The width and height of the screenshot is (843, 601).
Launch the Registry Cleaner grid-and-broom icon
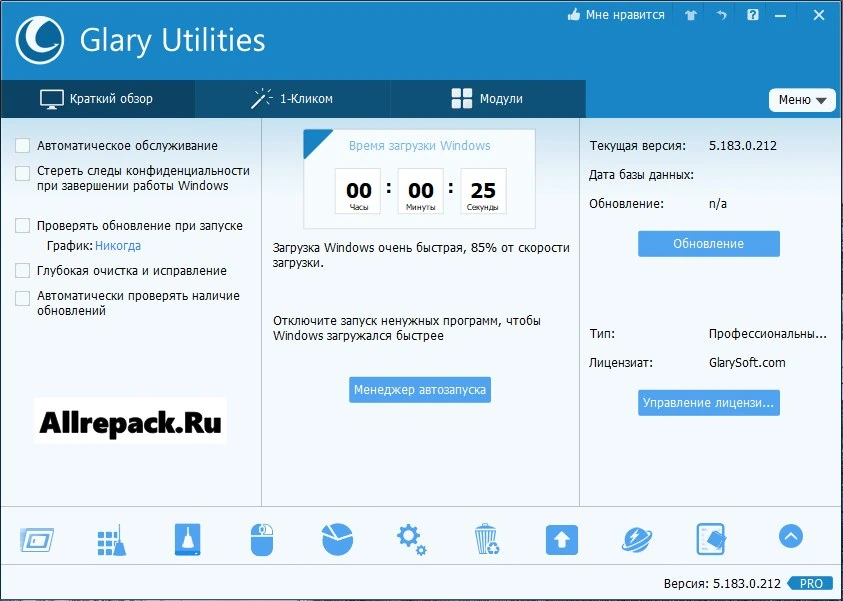[x=112, y=540]
